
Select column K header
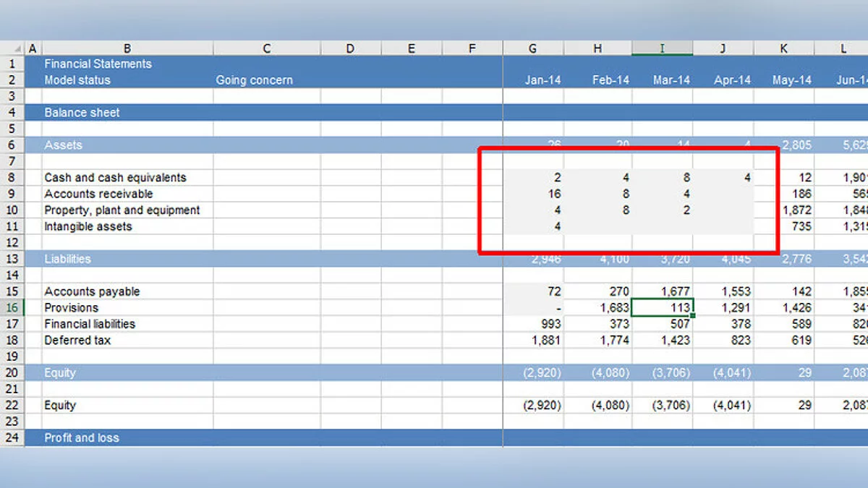[x=784, y=48]
